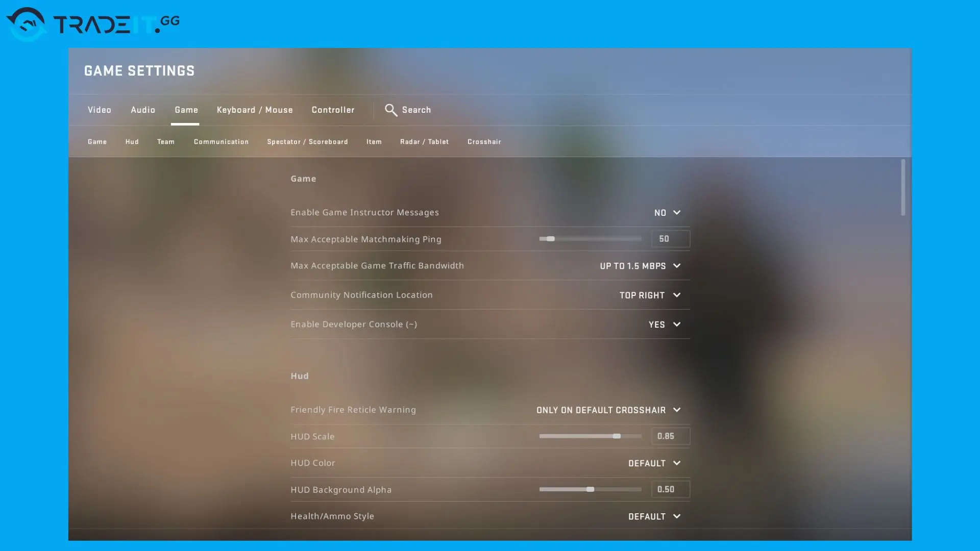The width and height of the screenshot is (980, 551).
Task: Click the Search text field
Action: (416, 110)
